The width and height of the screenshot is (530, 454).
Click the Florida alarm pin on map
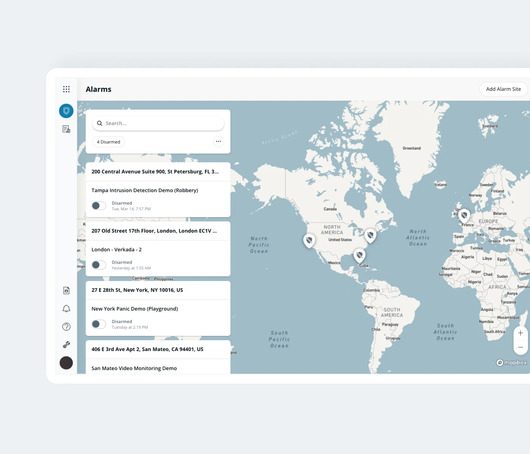(359, 256)
